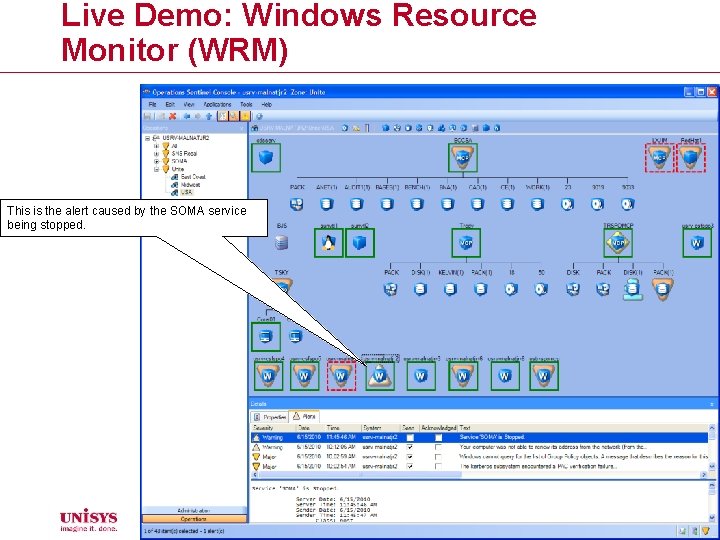720x540 pixels.
Task: Collapse the Details panel header arrow
Action: (x=712, y=404)
